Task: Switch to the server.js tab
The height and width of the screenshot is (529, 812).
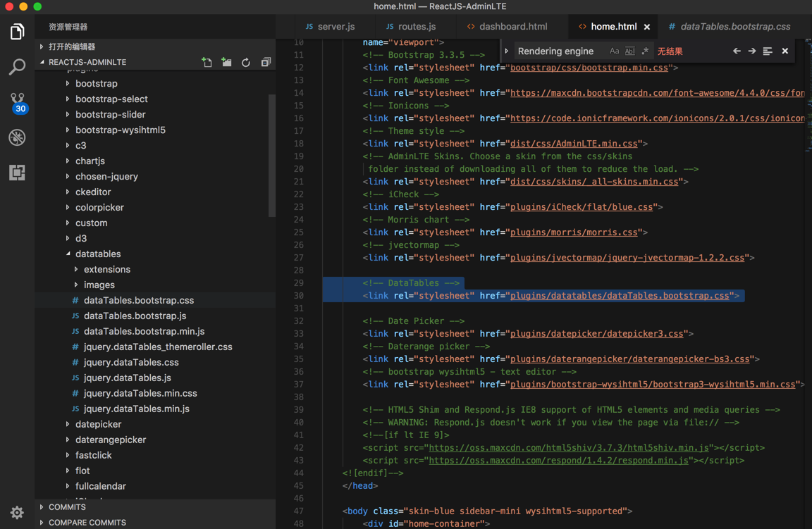Action: coord(336,27)
